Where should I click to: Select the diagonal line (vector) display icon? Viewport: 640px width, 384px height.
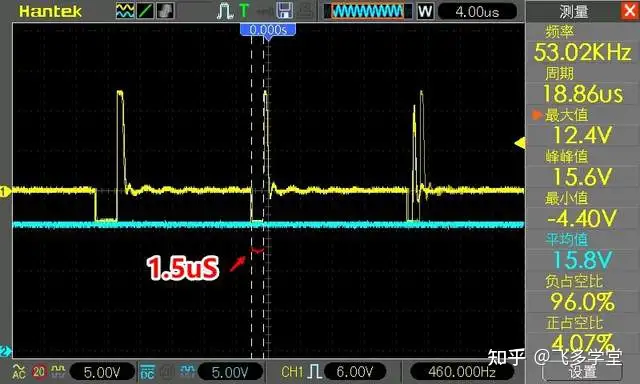point(145,11)
